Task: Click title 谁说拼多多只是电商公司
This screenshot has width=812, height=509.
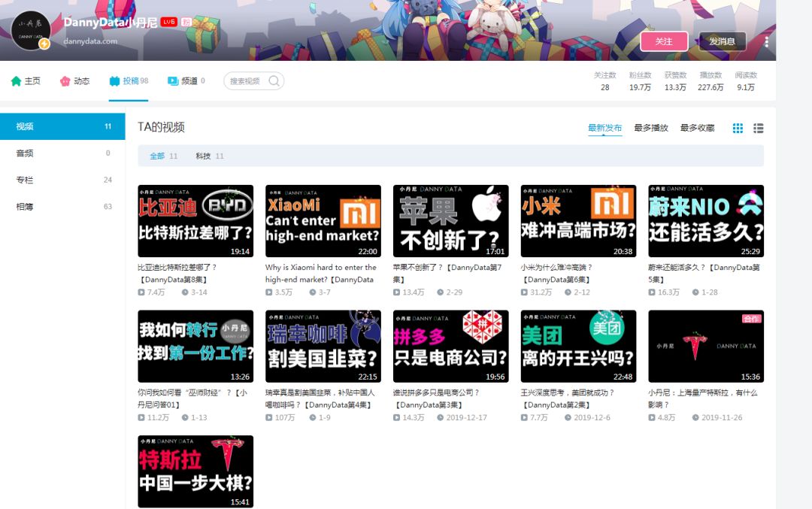Action: [x=436, y=398]
